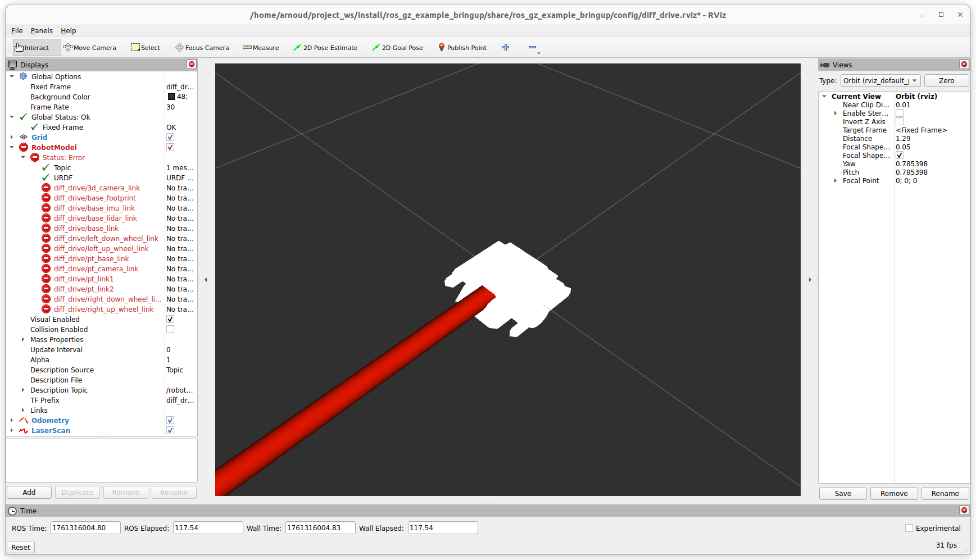Click the Background Color swatch

pos(171,97)
